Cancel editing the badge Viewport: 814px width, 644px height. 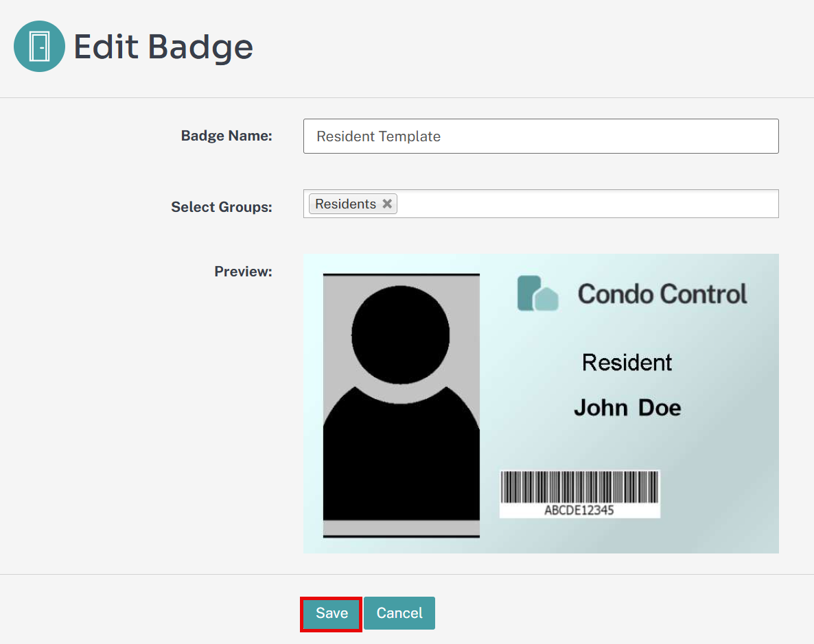pyautogui.click(x=399, y=613)
